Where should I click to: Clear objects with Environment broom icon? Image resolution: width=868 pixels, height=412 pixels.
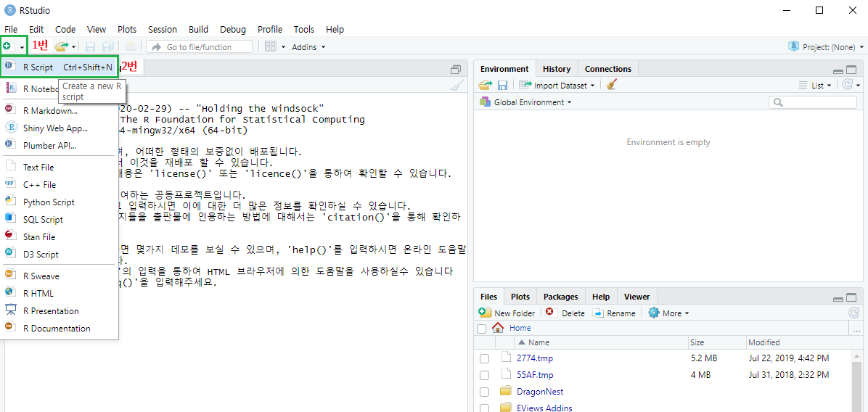pyautogui.click(x=611, y=85)
